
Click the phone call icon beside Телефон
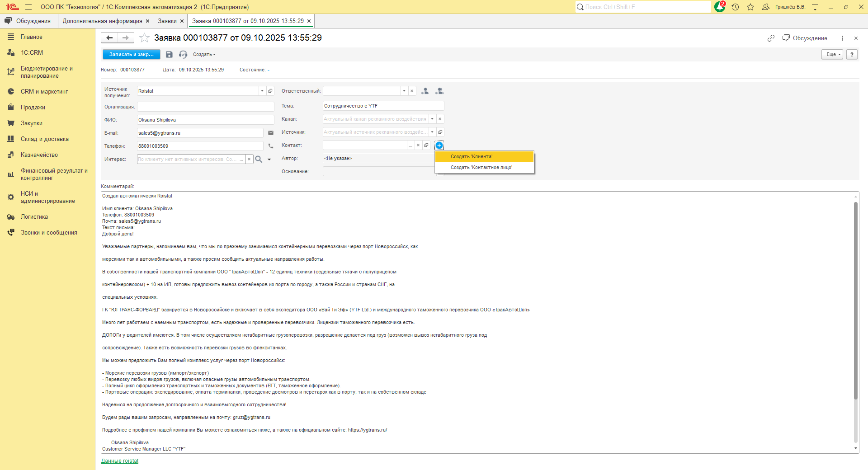(271, 146)
